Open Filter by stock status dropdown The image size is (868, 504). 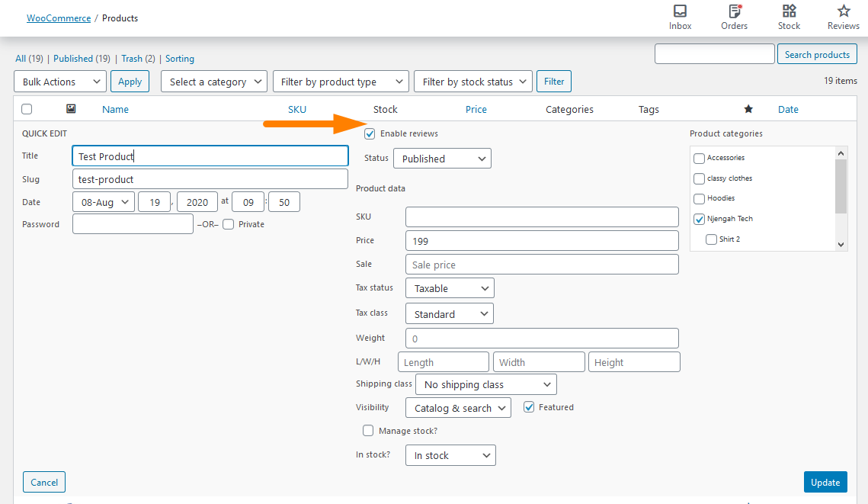[473, 82]
